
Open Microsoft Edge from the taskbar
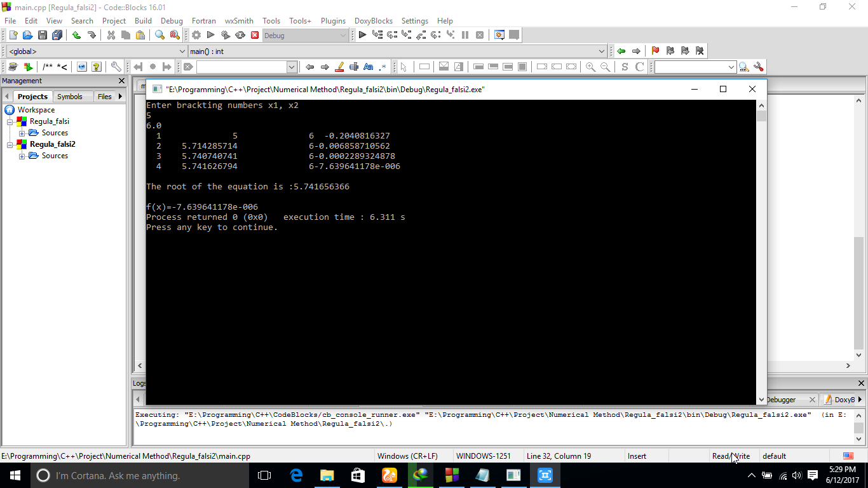point(296,475)
